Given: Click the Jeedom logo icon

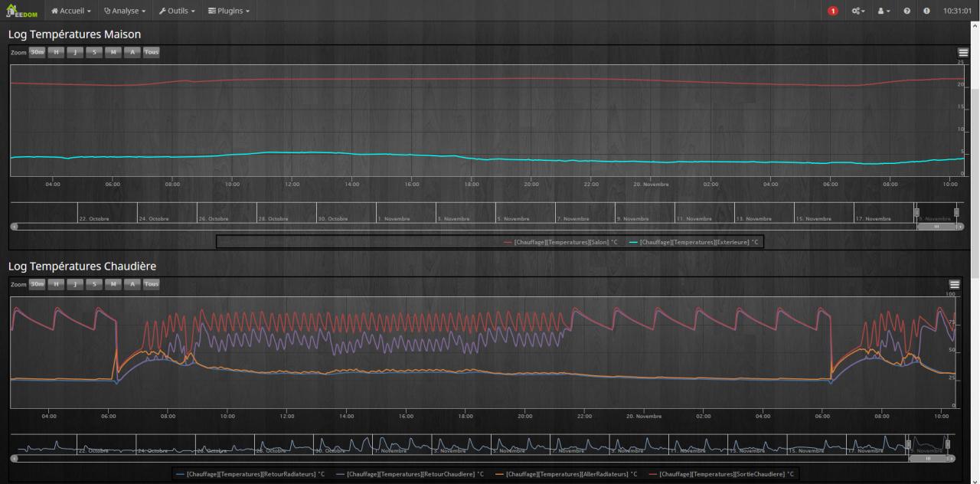Looking at the screenshot, I should point(21,11).
